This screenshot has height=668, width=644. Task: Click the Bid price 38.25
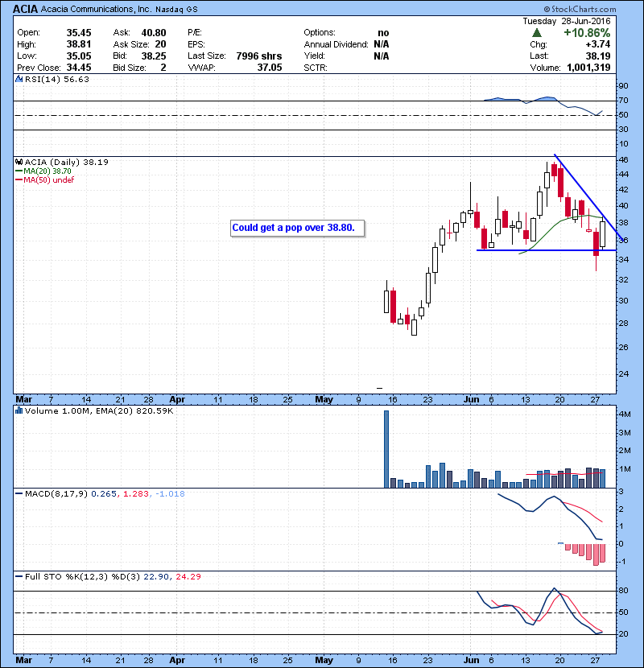tap(154, 56)
